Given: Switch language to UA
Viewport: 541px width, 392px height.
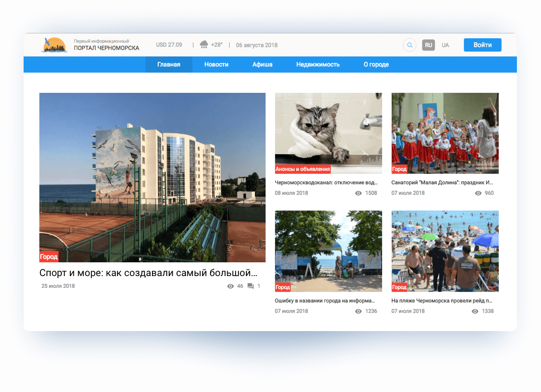Looking at the screenshot, I should pyautogui.click(x=445, y=45).
